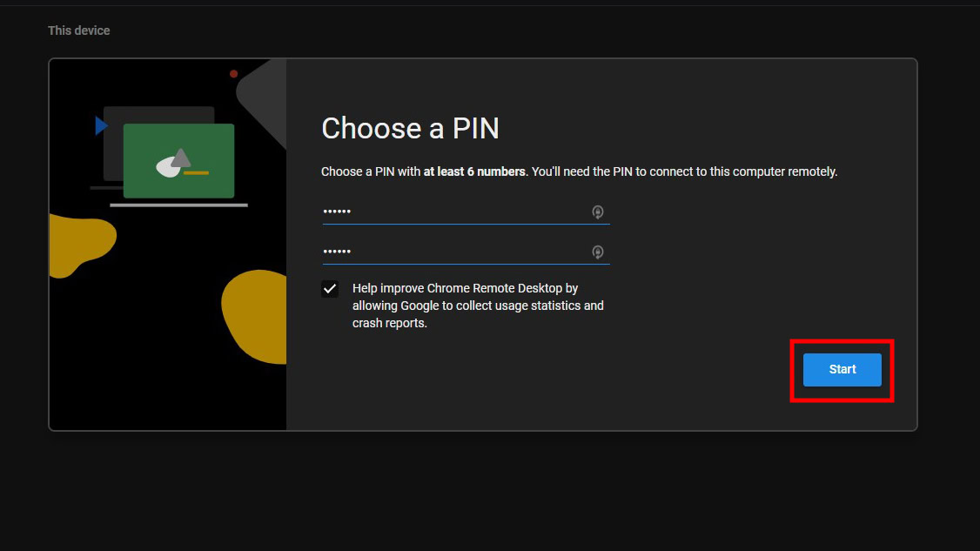Image resolution: width=980 pixels, height=551 pixels.
Task: Click the blue Start button
Action: 842,370
